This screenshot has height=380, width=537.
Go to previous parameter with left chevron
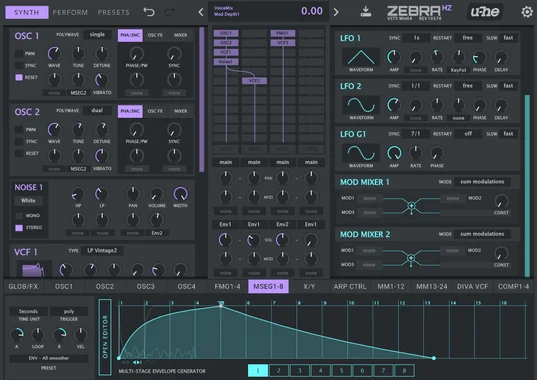pos(201,12)
